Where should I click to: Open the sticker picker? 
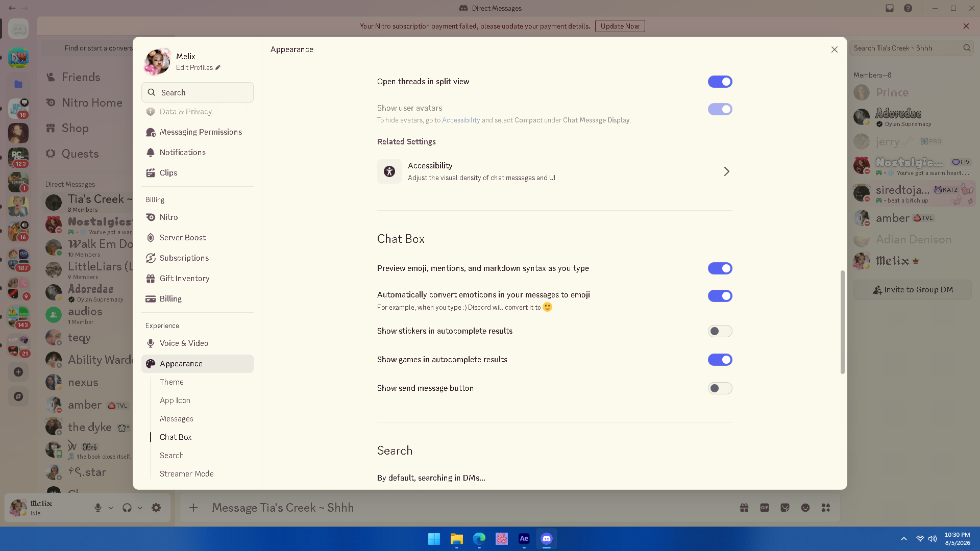tap(785, 508)
